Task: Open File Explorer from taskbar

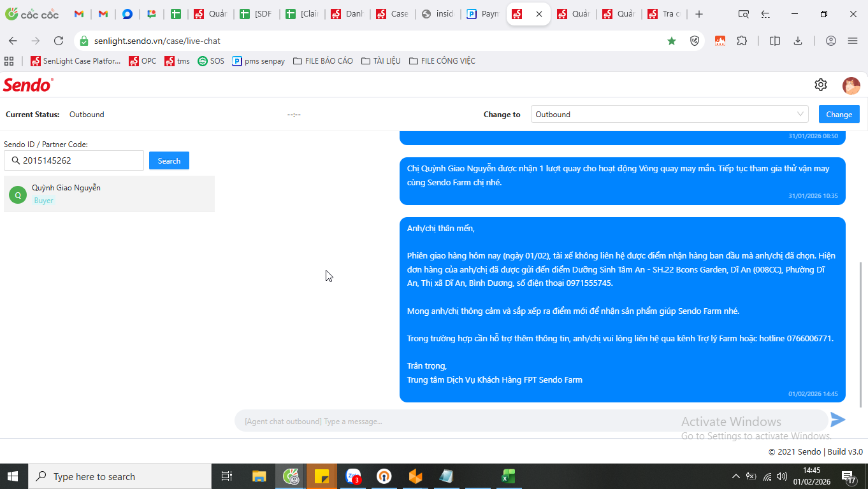Action: click(259, 476)
